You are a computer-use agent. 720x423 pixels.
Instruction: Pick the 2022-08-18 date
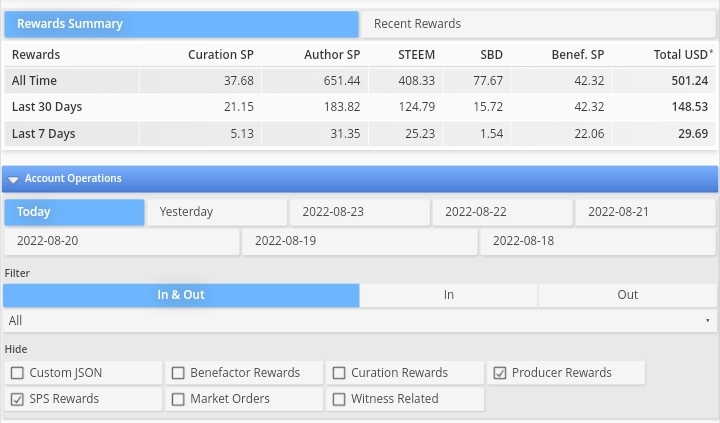[x=598, y=241]
